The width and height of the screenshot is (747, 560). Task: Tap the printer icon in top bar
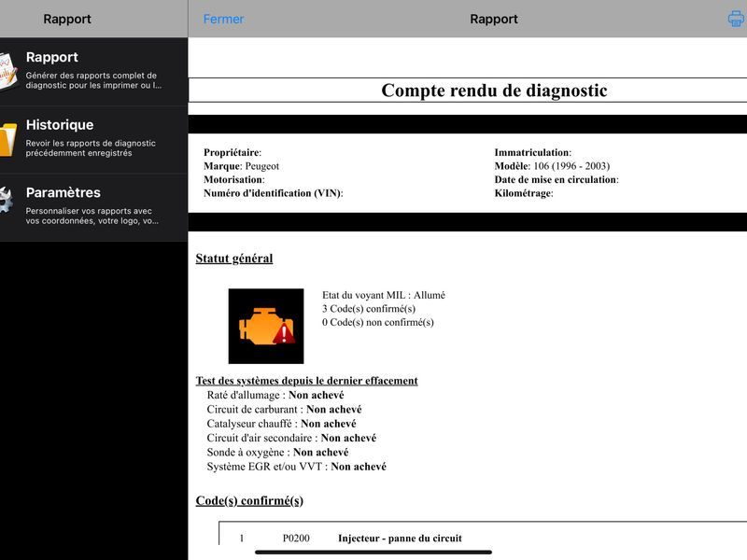[737, 19]
